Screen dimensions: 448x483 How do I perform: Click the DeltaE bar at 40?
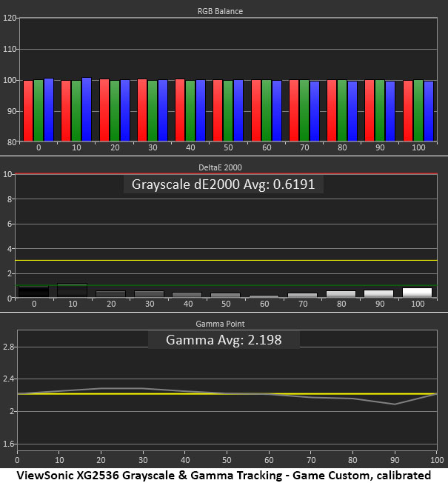click(x=187, y=295)
